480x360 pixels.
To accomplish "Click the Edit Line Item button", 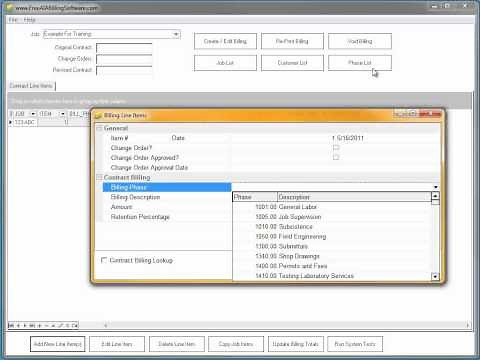I will (117, 344).
